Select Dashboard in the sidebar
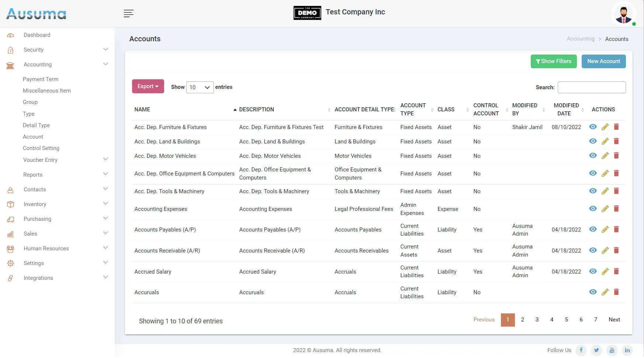 pyautogui.click(x=37, y=35)
